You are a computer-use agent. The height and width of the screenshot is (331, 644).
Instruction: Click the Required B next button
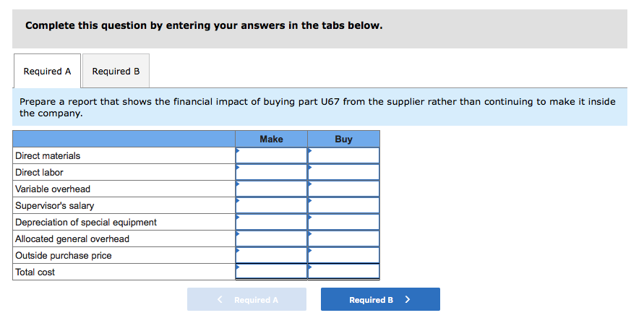tap(379, 300)
